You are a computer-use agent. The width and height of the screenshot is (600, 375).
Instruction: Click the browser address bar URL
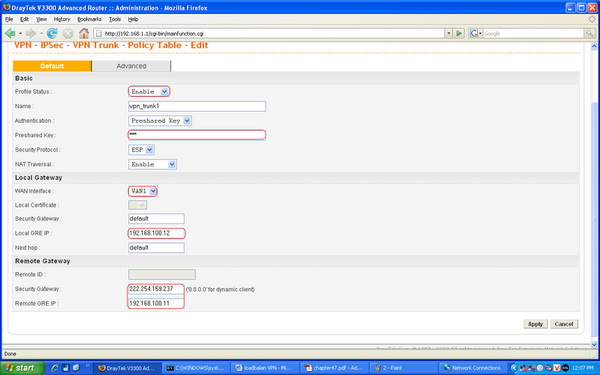tap(268, 33)
